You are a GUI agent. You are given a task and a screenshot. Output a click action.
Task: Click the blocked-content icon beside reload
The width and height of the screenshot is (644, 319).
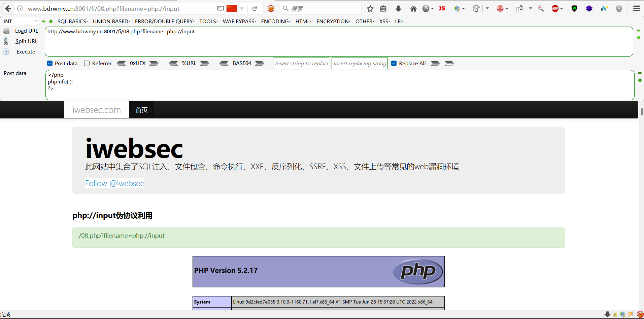pyautogui.click(x=271, y=8)
